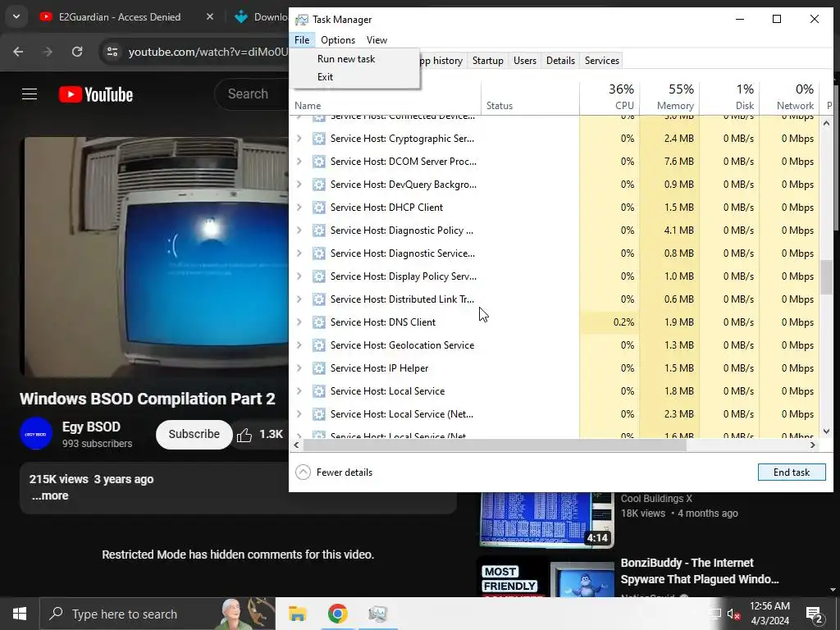Open Chrome tab search dropdown arrow
This screenshot has width=840, height=630.
pos(16,16)
